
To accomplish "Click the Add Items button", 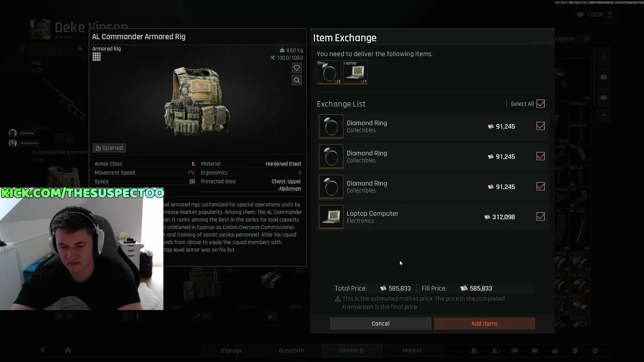I will [485, 323].
